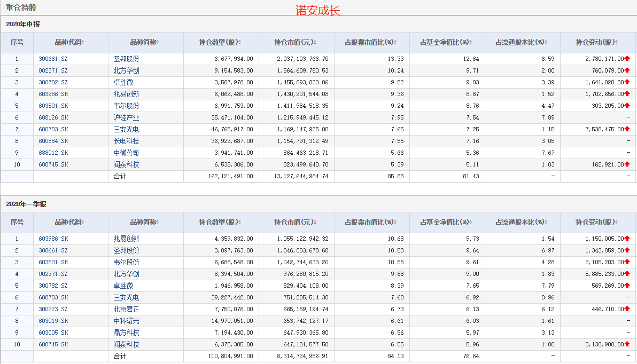Open 韦尔股份 link in 2020年一季报 table
This screenshot has width=637, height=364.
(x=126, y=262)
